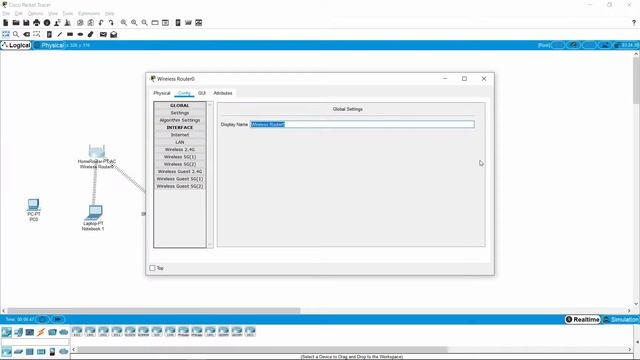Enable the Top checkbox in router window
The width and height of the screenshot is (640, 360).
pyautogui.click(x=152, y=268)
